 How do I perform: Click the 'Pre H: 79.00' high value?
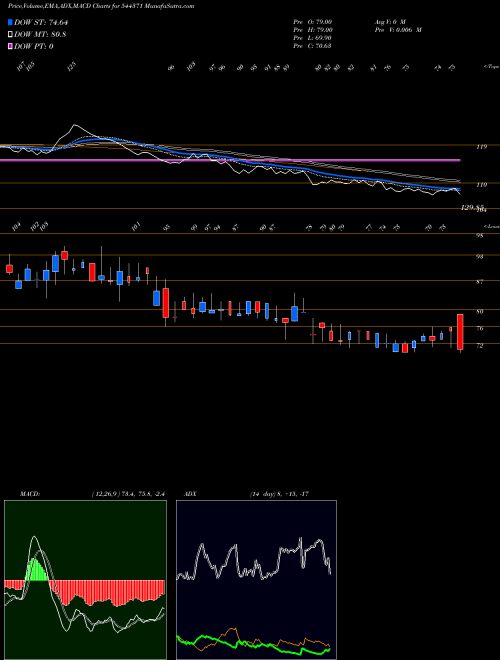click(313, 29)
